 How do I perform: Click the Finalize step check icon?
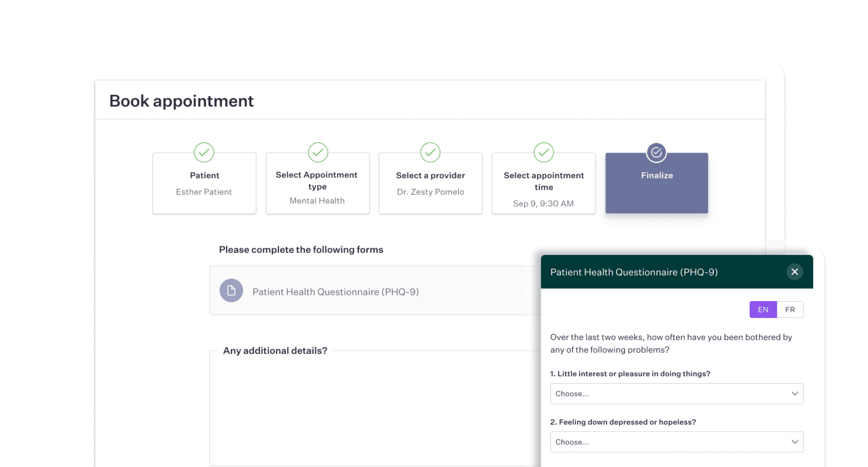(x=656, y=152)
